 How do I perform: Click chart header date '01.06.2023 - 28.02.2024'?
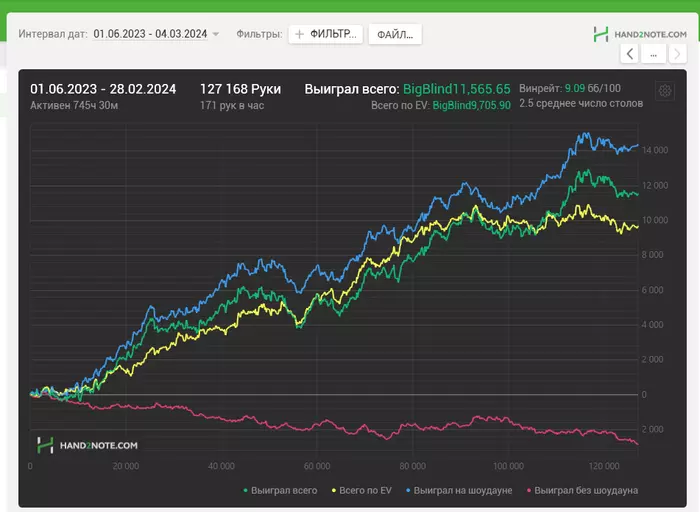(x=103, y=89)
